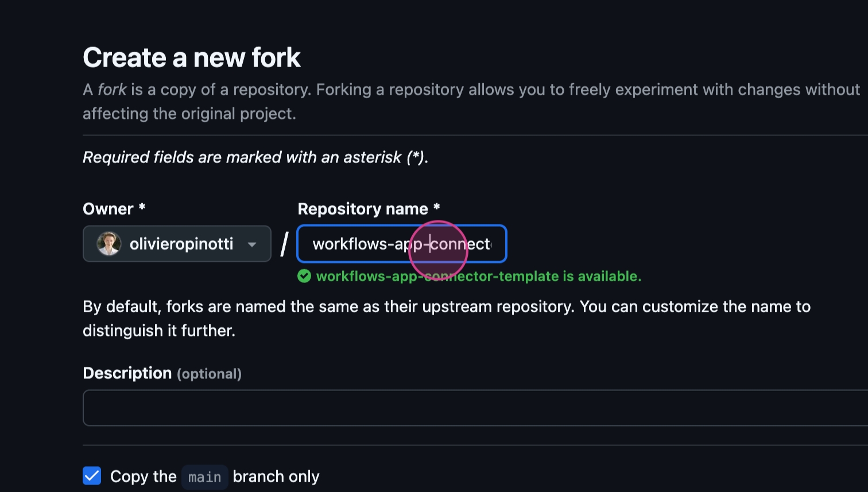Toggle the Copy the main branch only checkbox

point(92,476)
